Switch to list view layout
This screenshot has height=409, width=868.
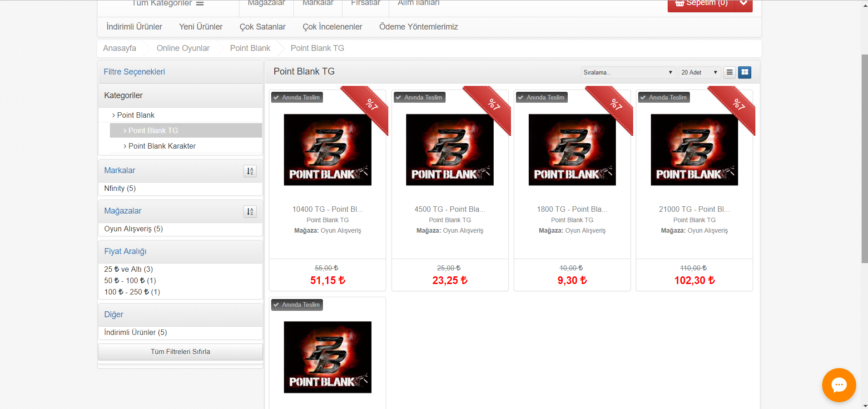pyautogui.click(x=729, y=72)
